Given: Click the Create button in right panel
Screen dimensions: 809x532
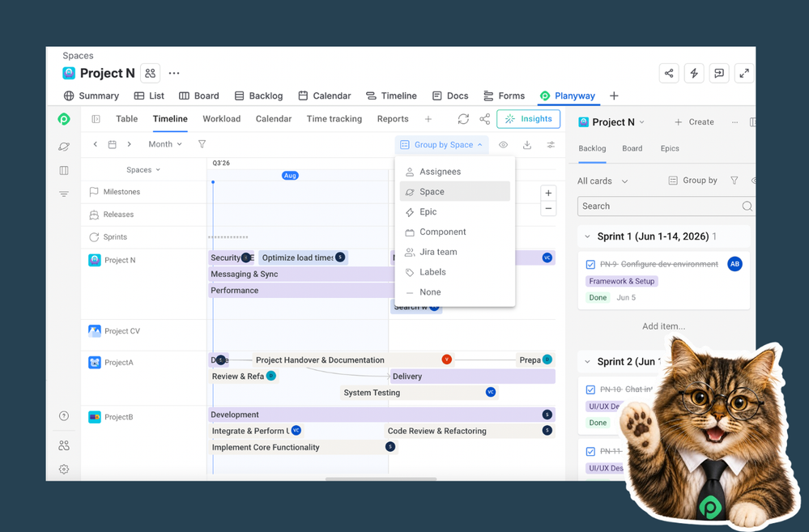Looking at the screenshot, I should tap(695, 122).
